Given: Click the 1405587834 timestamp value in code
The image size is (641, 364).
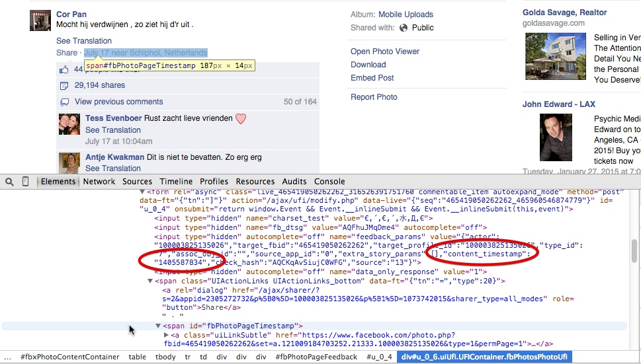Looking at the screenshot, I should click(x=181, y=262).
